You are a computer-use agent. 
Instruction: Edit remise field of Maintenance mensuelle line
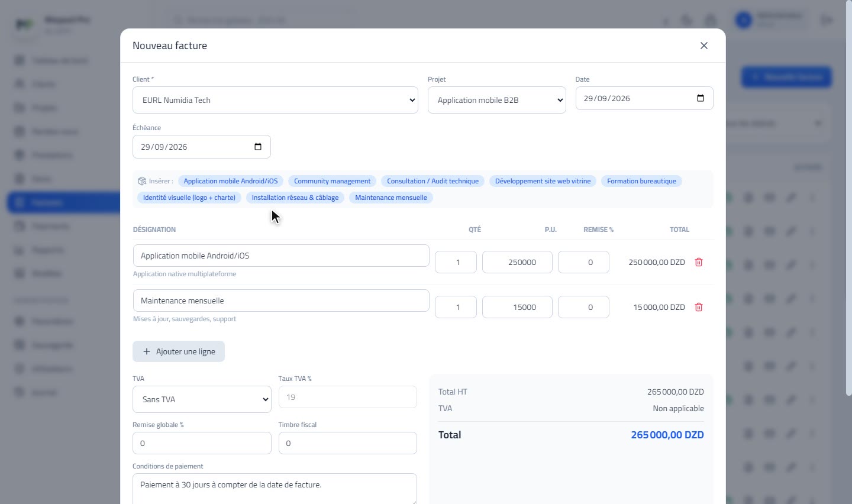583,307
